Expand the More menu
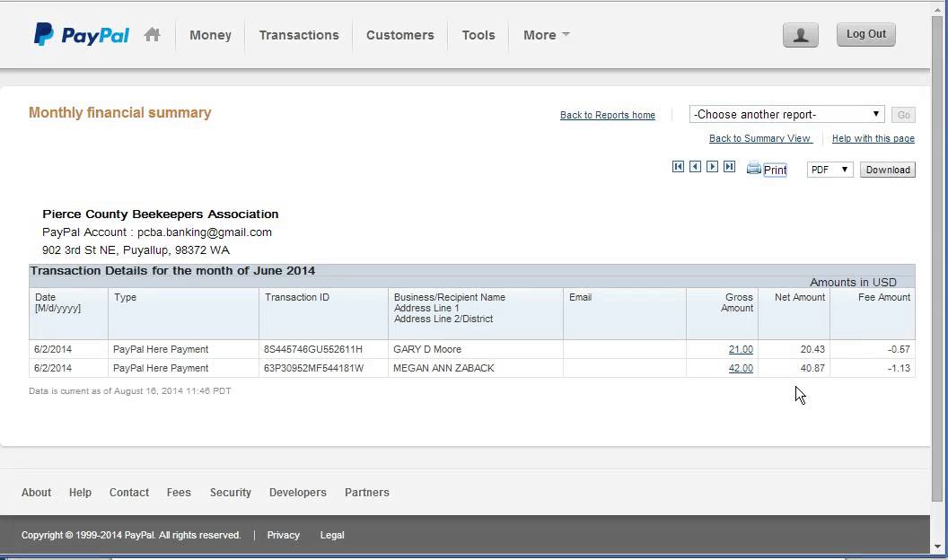948x560 pixels. [546, 35]
